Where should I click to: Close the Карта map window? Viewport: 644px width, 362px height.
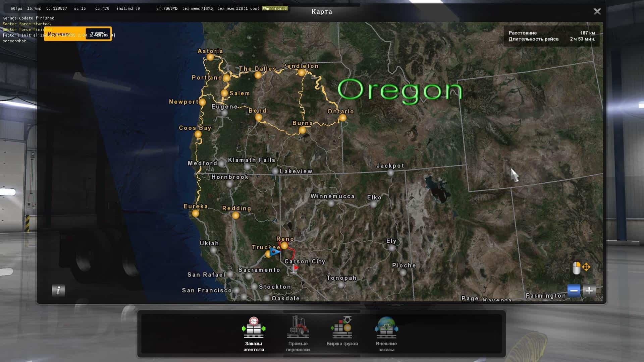[x=597, y=11]
